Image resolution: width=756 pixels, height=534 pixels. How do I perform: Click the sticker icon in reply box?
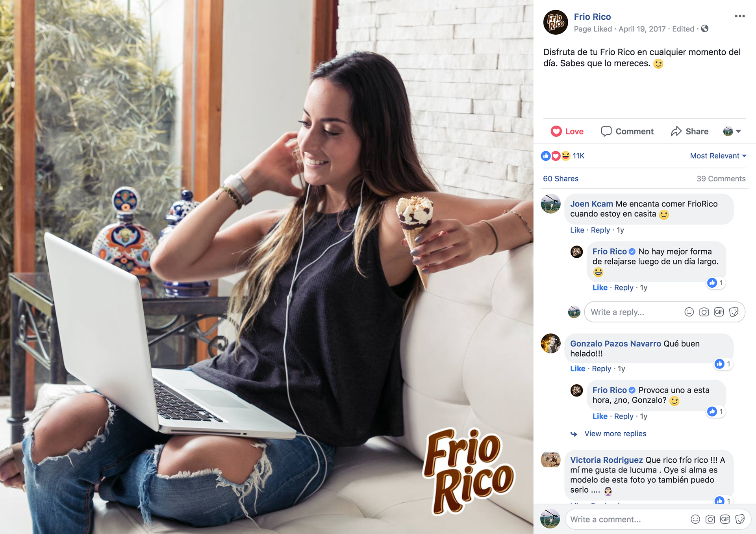(x=734, y=312)
